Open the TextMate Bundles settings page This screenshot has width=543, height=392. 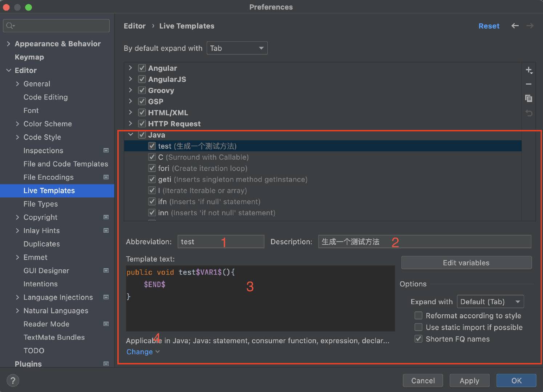coord(54,337)
